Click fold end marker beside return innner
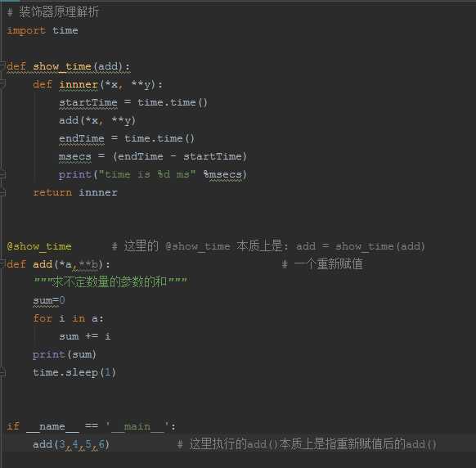 [2, 192]
